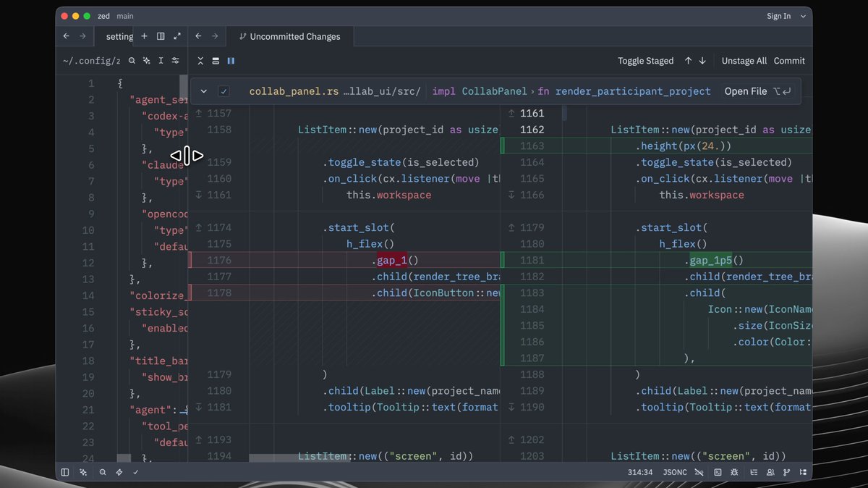Viewport: 868px width, 488px height.
Task: Jump to previous hunk with up arrow
Action: pyautogui.click(x=688, y=61)
